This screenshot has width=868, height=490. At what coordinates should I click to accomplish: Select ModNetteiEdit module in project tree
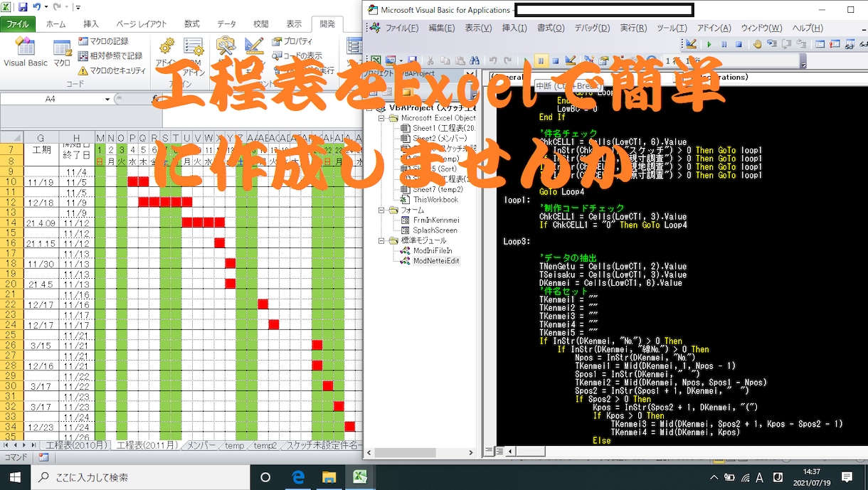[x=430, y=261]
